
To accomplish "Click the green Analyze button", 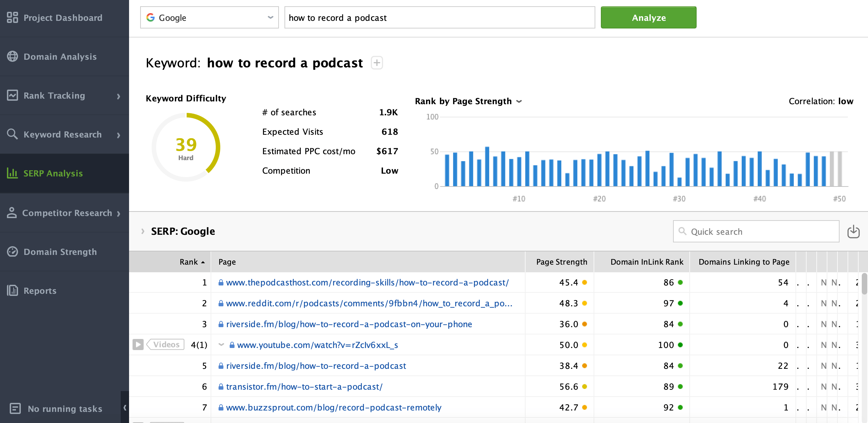I will [649, 17].
